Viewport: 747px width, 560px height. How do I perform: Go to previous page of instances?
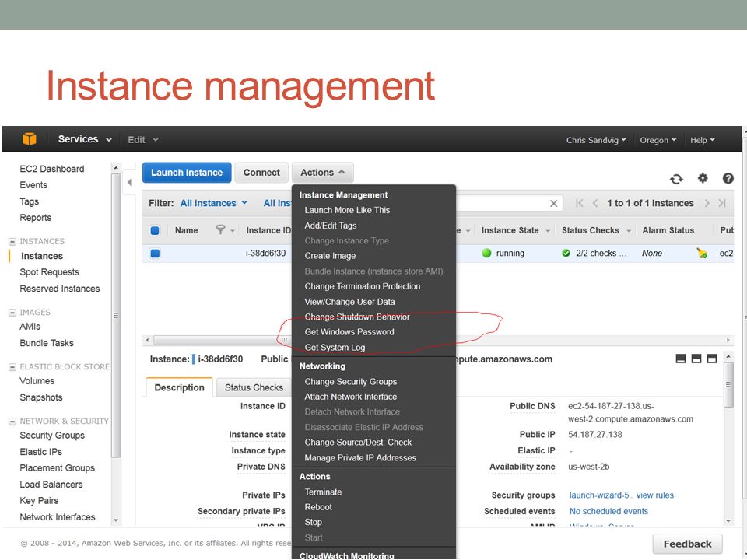tap(595, 203)
